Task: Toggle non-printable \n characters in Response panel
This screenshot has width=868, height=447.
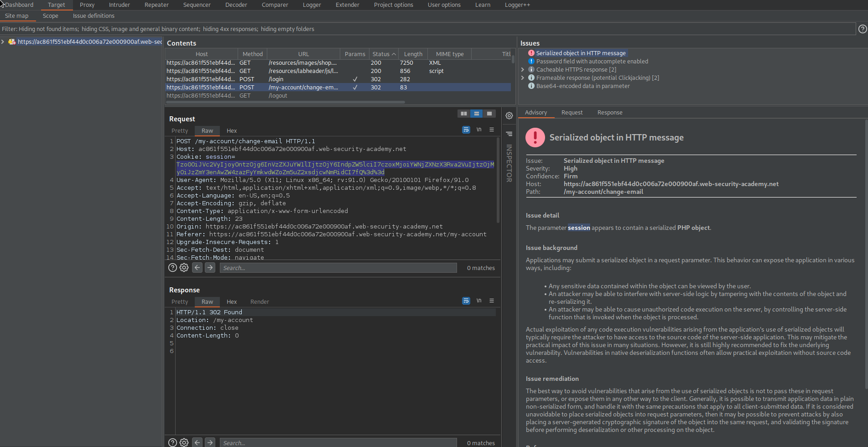Action: 479,301
